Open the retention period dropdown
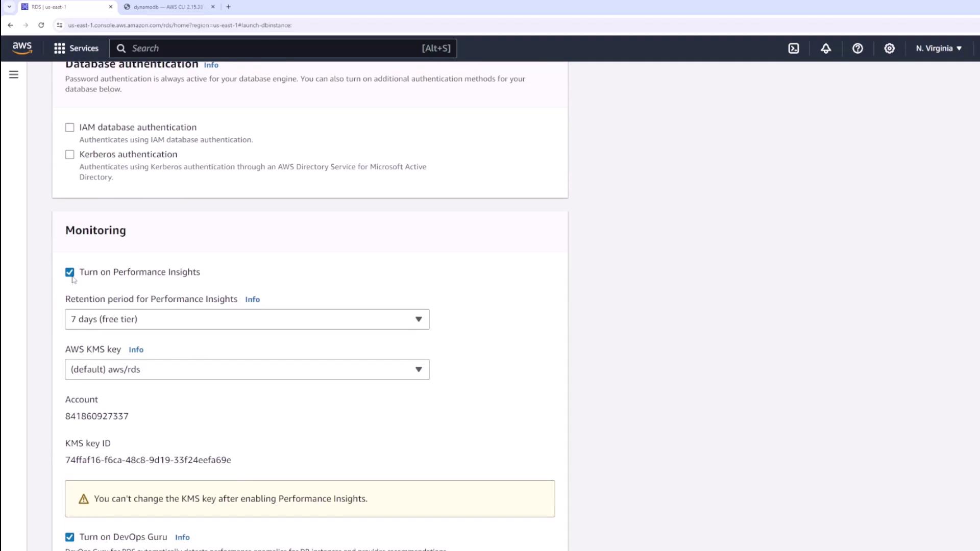Viewport: 980px width, 551px height. [x=247, y=319]
